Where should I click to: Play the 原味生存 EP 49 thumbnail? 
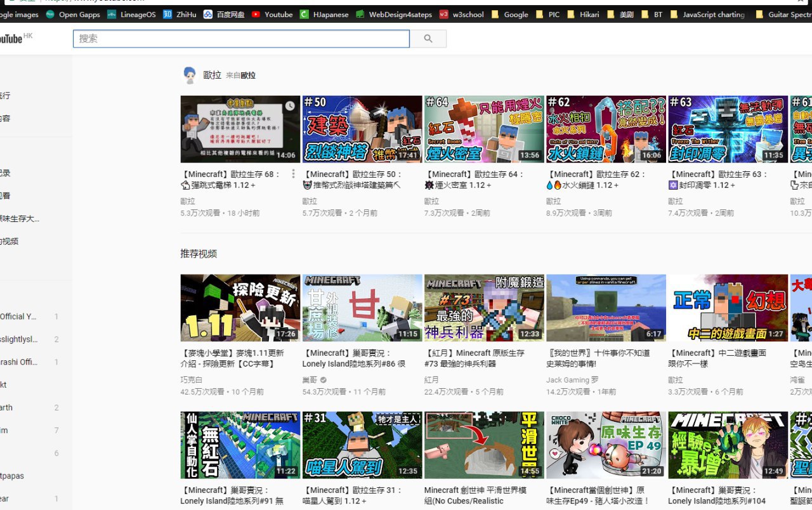606,445
